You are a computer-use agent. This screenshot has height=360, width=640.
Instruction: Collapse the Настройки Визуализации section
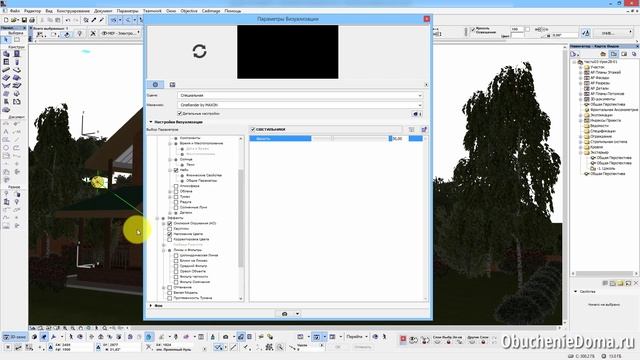coord(151,122)
